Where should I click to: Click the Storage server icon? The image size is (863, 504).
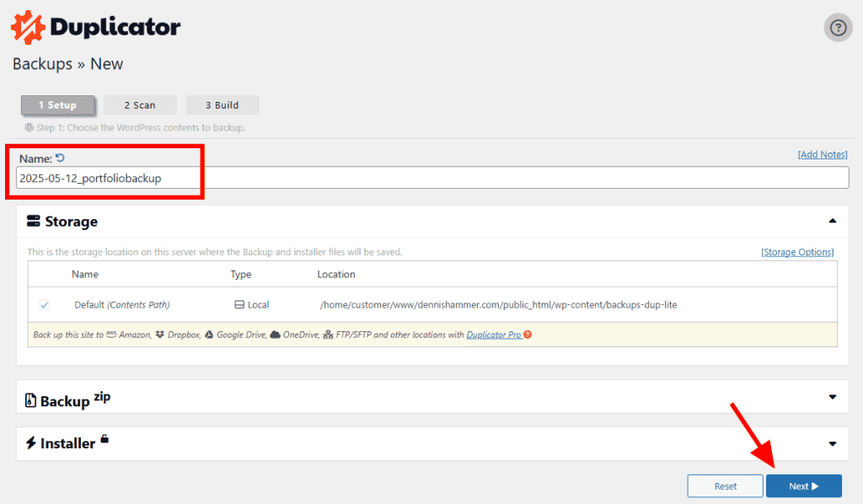tap(34, 221)
